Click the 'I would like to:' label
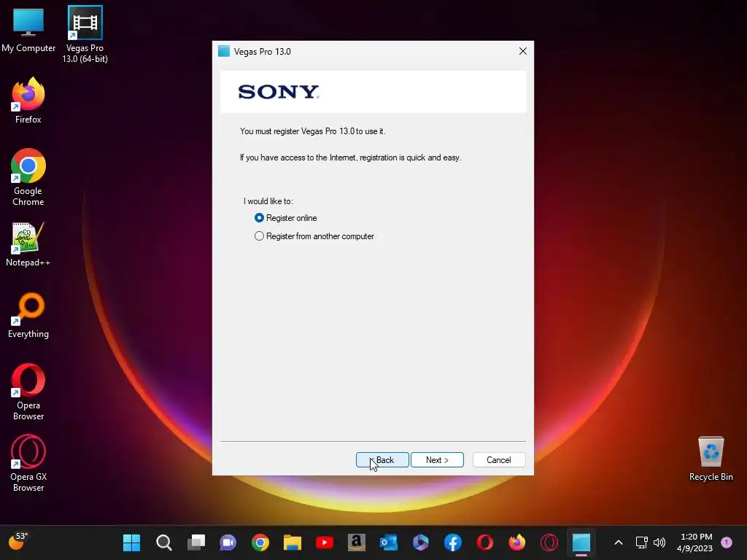This screenshot has width=747, height=560. (x=268, y=201)
